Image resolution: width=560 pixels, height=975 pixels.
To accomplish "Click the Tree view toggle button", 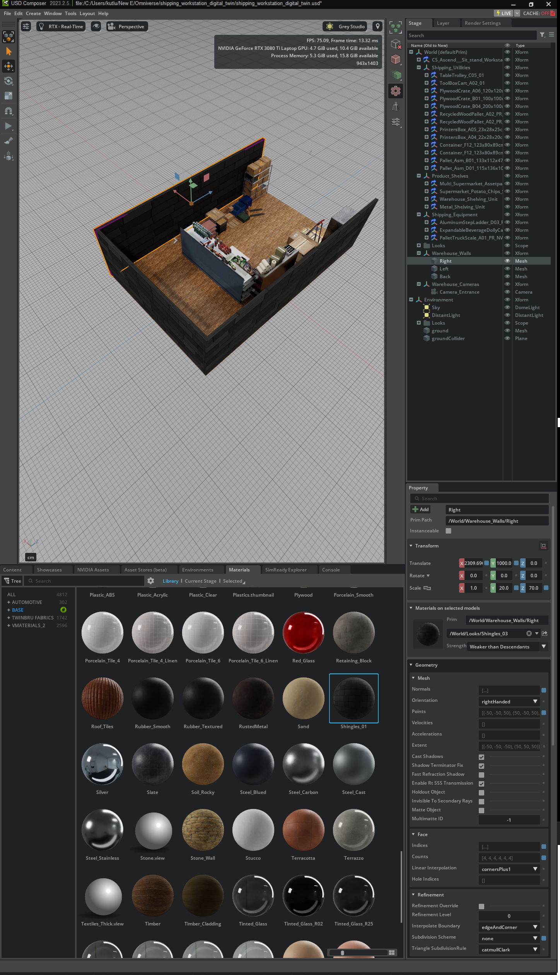I will tap(12, 581).
